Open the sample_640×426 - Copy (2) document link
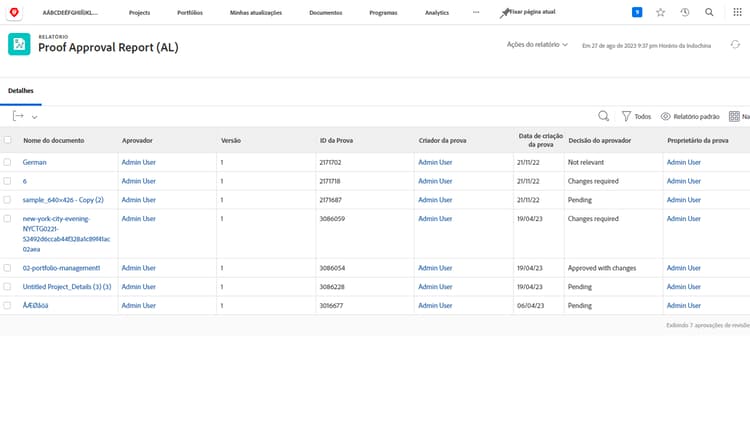 click(x=63, y=200)
